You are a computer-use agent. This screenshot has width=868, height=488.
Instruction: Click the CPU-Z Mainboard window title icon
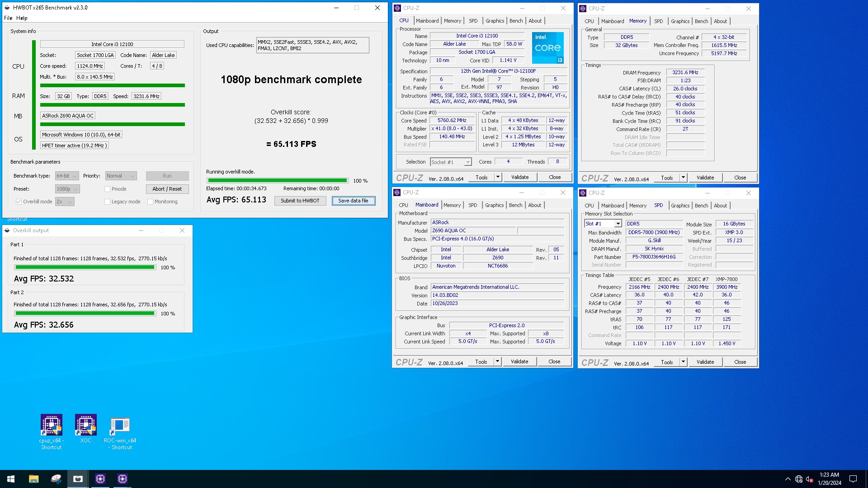(397, 192)
